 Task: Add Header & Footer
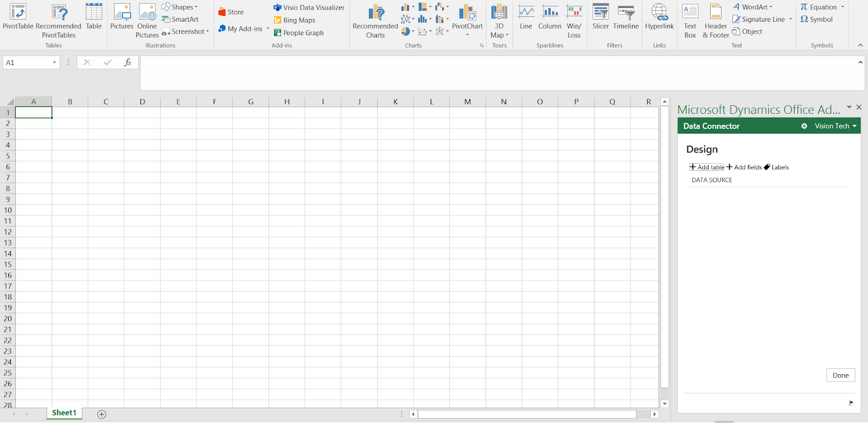tap(716, 21)
